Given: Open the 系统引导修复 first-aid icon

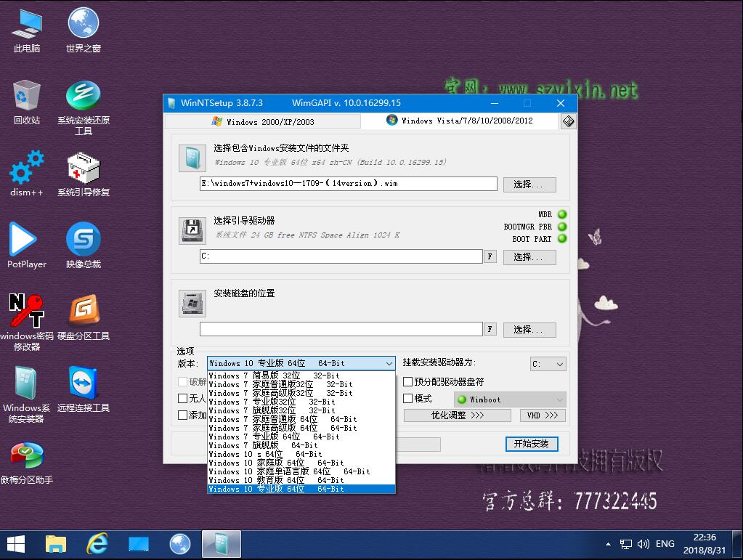Looking at the screenshot, I should 84,174.
